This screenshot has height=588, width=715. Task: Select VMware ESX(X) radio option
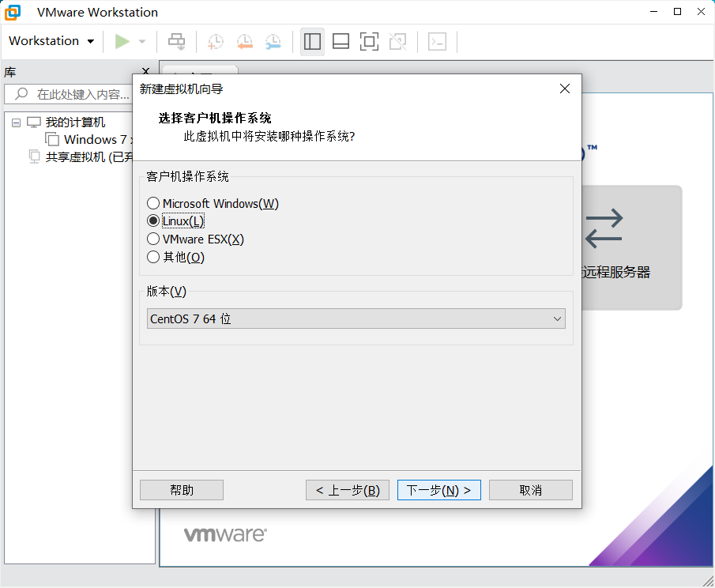click(x=195, y=239)
